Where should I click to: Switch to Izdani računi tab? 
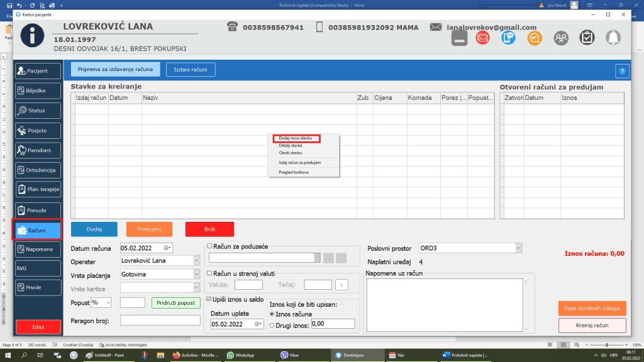point(191,70)
